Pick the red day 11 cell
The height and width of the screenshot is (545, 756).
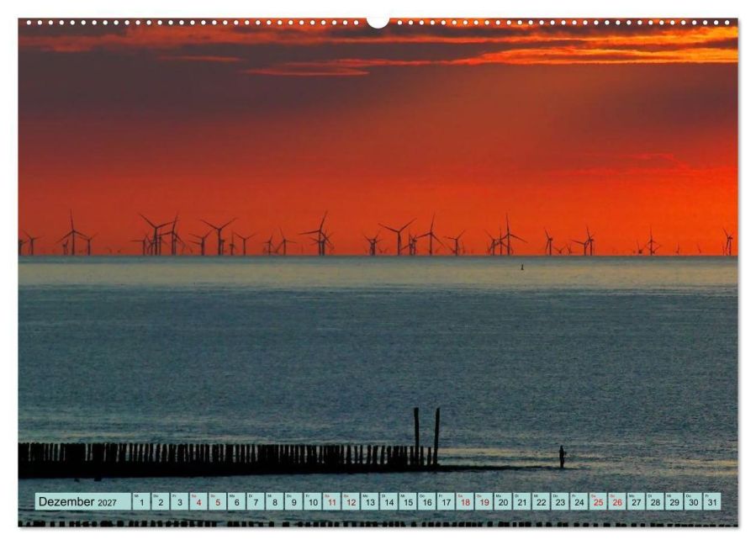(332, 501)
